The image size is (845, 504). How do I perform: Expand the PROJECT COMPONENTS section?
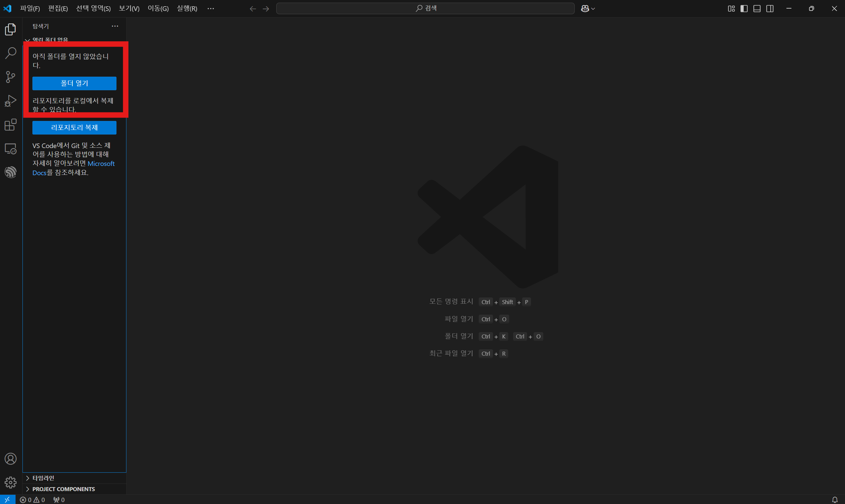coord(63,489)
